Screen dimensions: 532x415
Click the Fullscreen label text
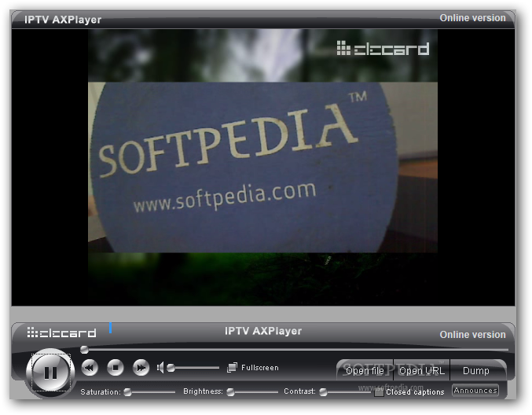[x=260, y=368]
